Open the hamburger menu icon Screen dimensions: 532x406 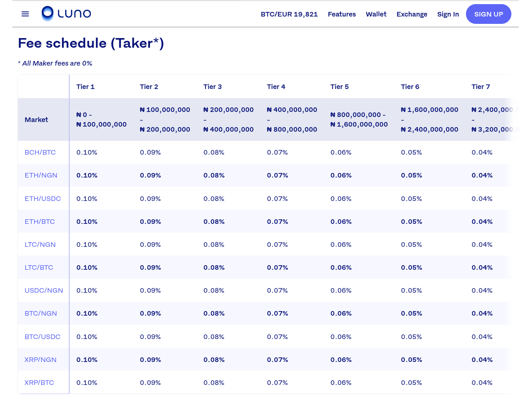coord(25,14)
